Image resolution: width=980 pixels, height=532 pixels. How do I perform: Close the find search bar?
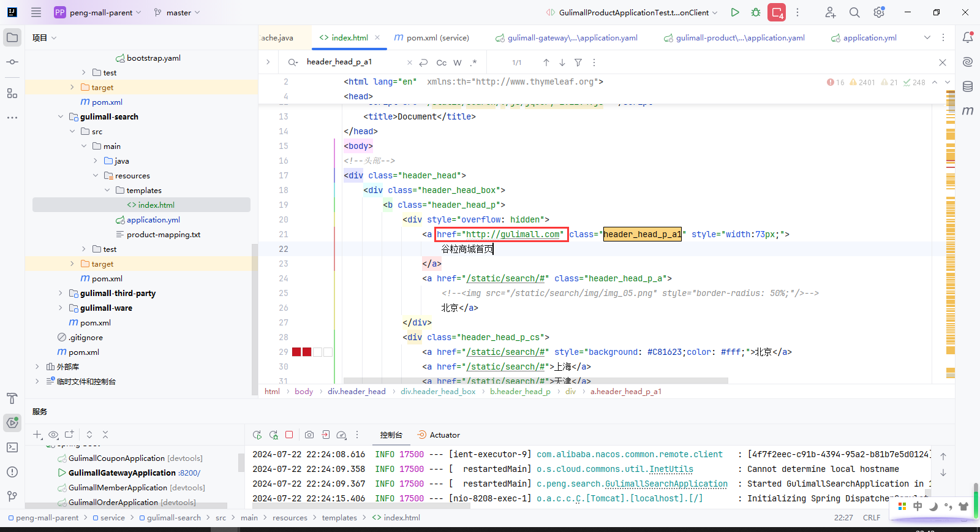click(x=943, y=63)
